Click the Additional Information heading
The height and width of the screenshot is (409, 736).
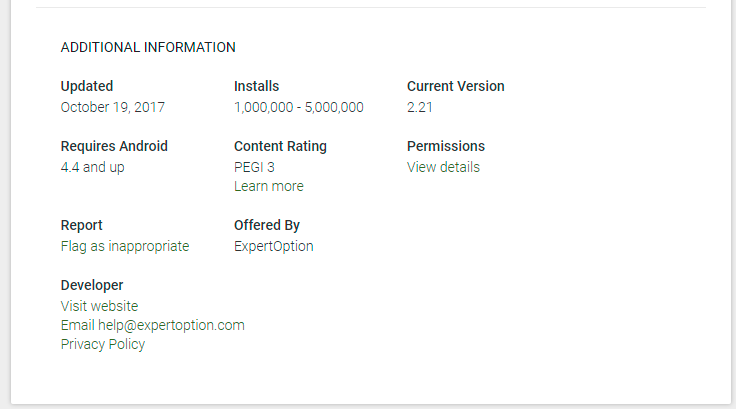coord(148,47)
